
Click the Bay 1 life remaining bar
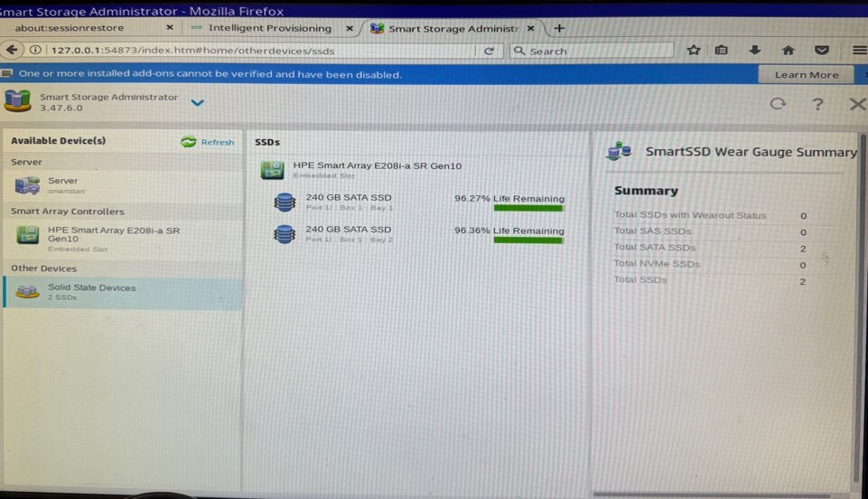point(528,208)
